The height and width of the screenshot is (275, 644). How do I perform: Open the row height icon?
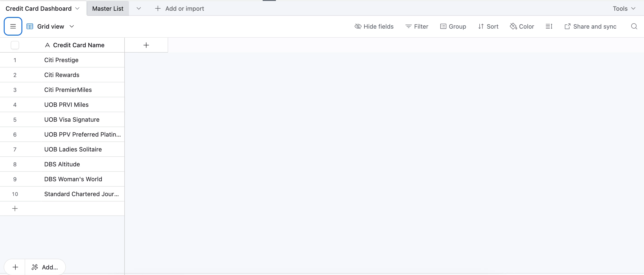point(549,26)
